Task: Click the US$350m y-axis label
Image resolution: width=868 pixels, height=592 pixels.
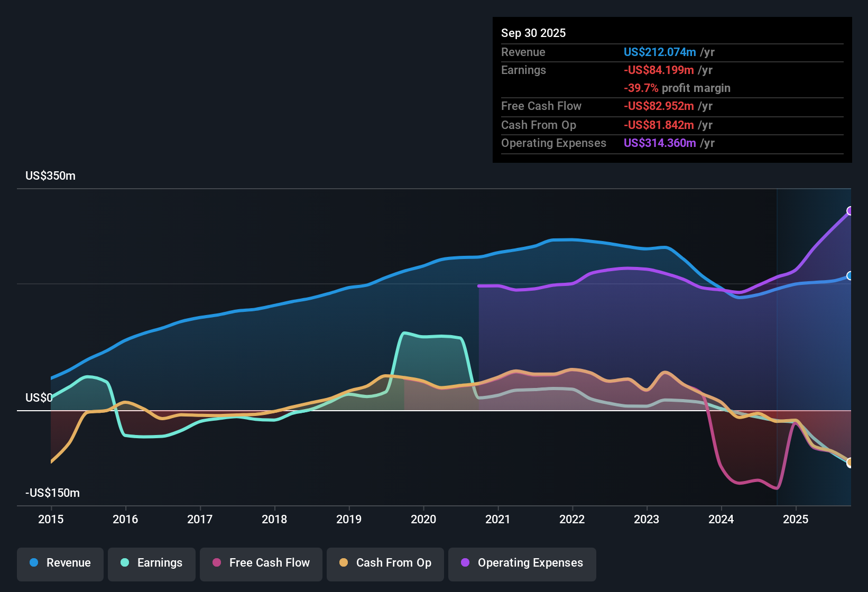Action: [50, 176]
